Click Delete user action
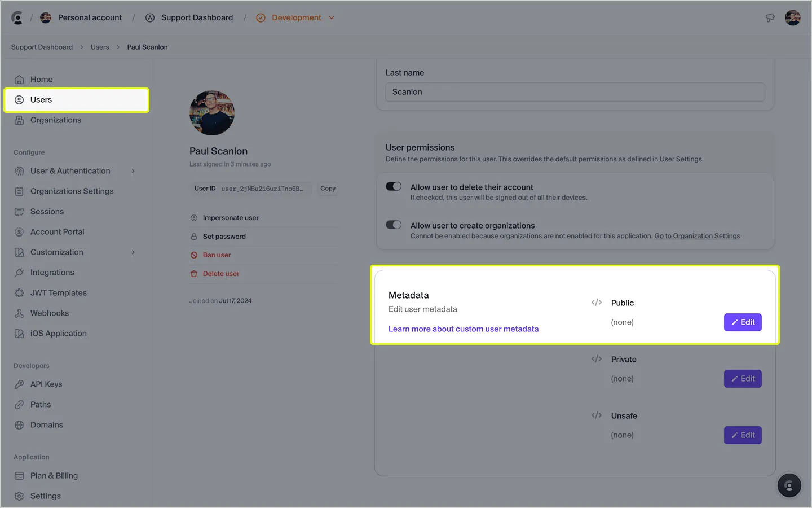812x508 pixels. tap(221, 274)
